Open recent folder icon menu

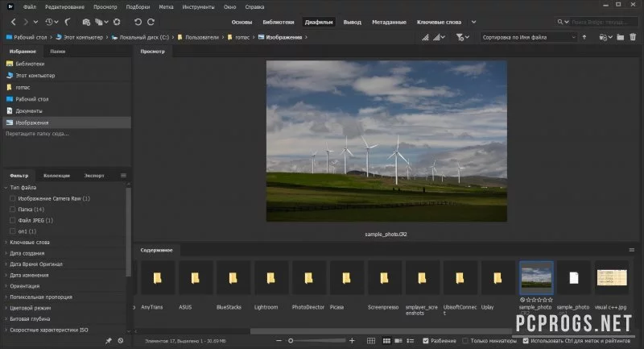pos(606,37)
